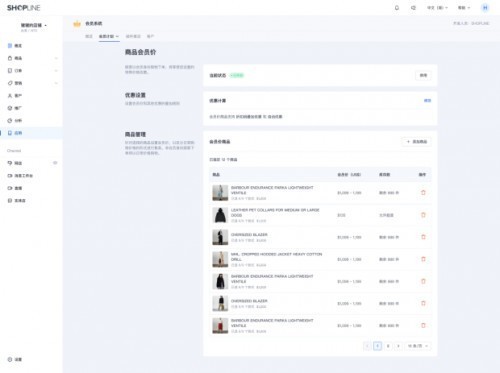Switch to the 客户 tab in member system

coord(150,36)
